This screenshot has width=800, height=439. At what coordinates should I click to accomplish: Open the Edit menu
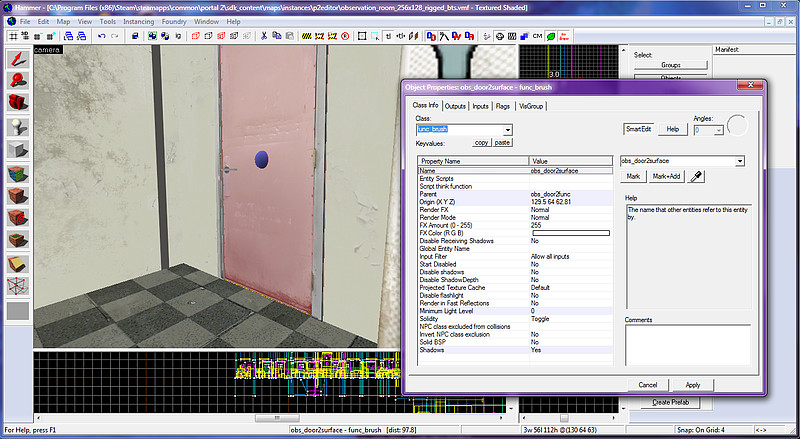[x=43, y=21]
